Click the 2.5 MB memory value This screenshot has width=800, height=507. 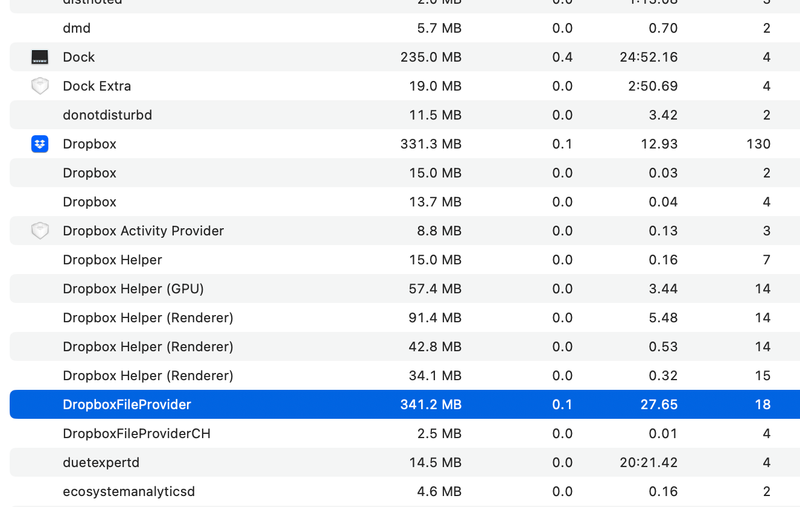(x=439, y=434)
